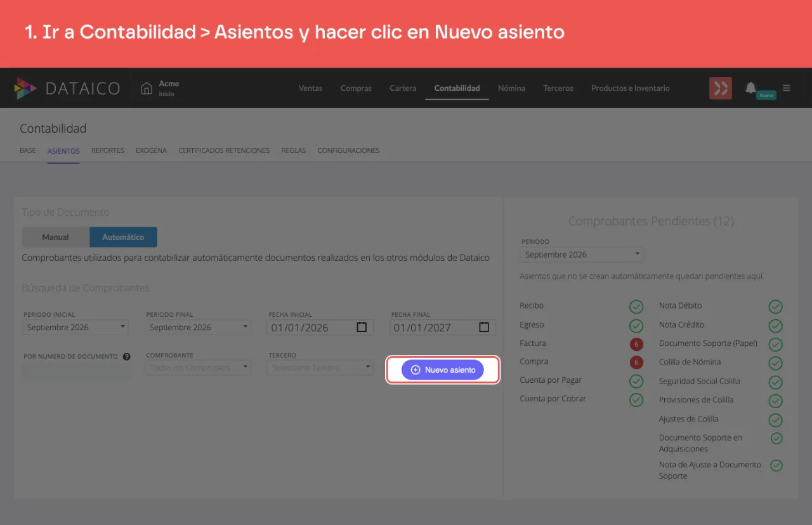Open the hamburger menu icon
Viewport: 812px width, 525px height.
pyautogui.click(x=787, y=88)
